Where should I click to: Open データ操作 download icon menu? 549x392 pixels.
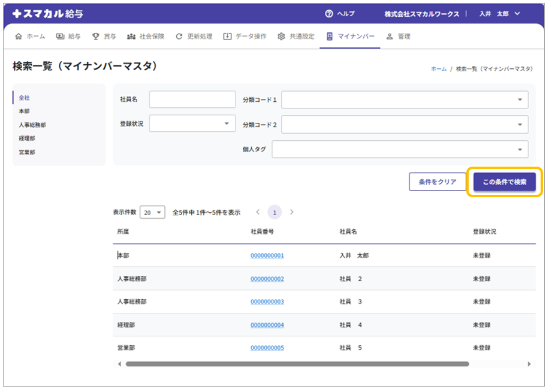(245, 37)
